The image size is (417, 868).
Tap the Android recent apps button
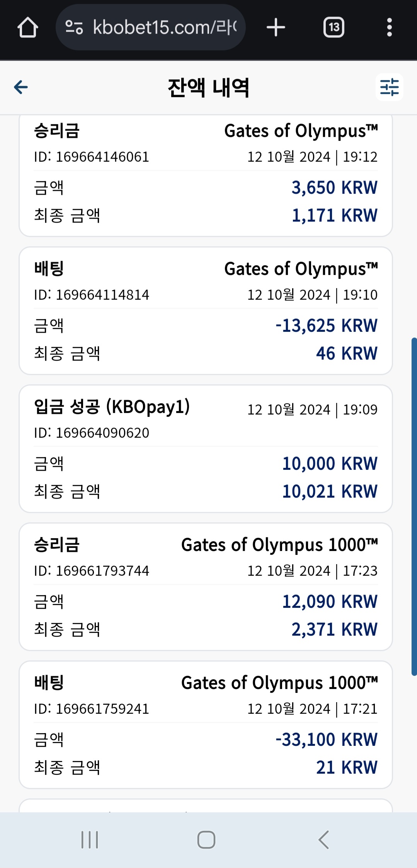90,840
